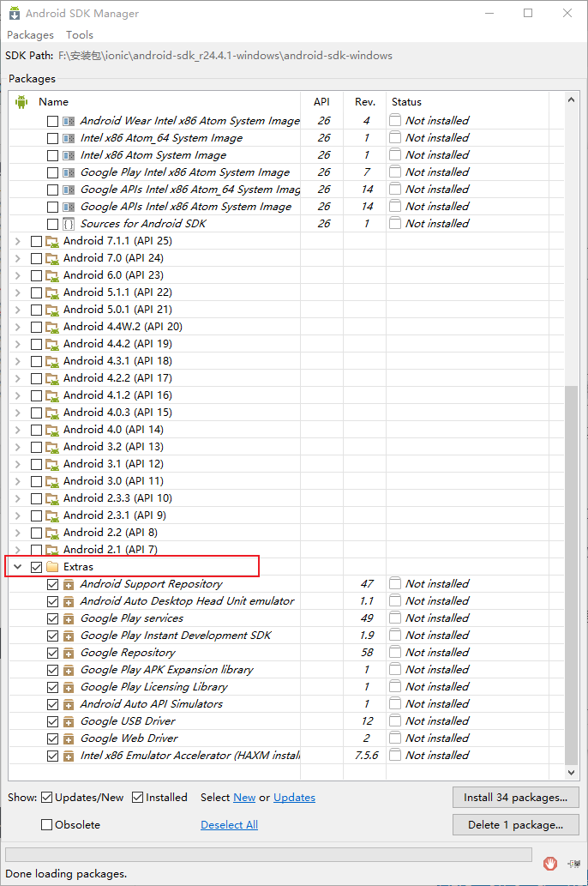Uncheck Google USB Driver checkbox

[52, 721]
